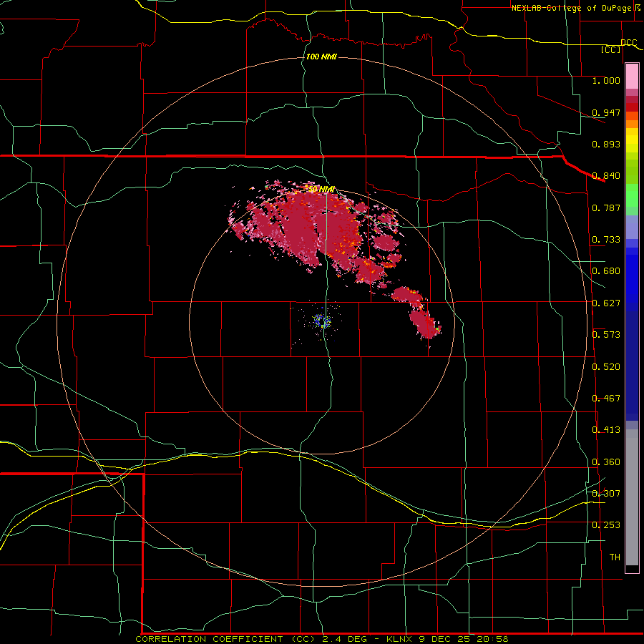Image resolution: width=644 pixels, height=644 pixels.
Task: Pick the light pink swatch atop color bar
Action: (632, 76)
